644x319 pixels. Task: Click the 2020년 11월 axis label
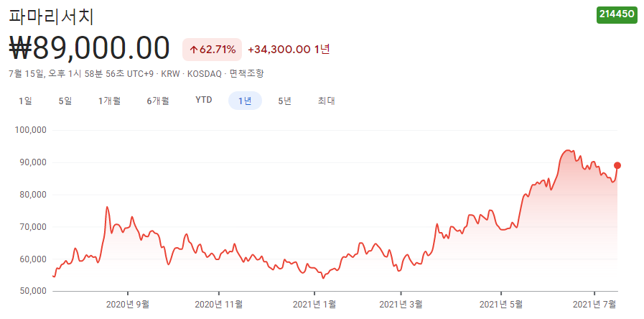point(218,305)
